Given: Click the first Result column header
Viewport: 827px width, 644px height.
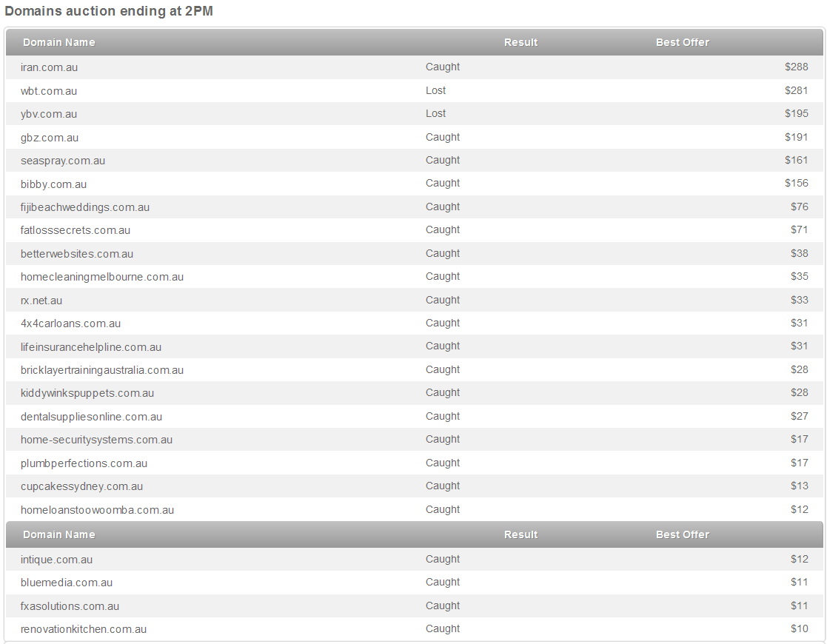Looking at the screenshot, I should point(520,42).
